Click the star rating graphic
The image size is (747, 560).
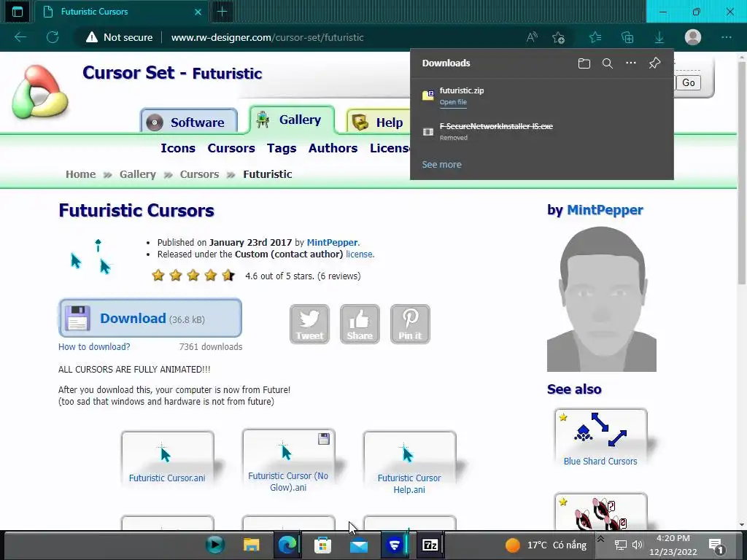[x=193, y=275]
